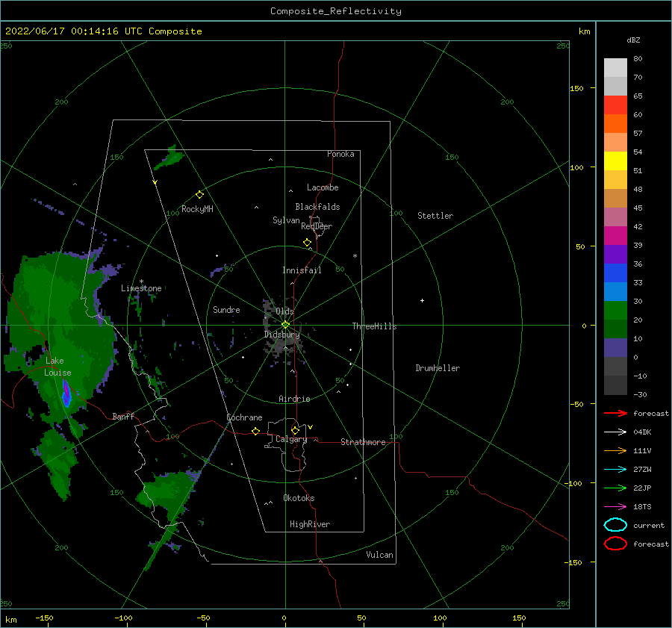
Task: Click yellow diamond marker above Calgary label
Action: coord(295,430)
